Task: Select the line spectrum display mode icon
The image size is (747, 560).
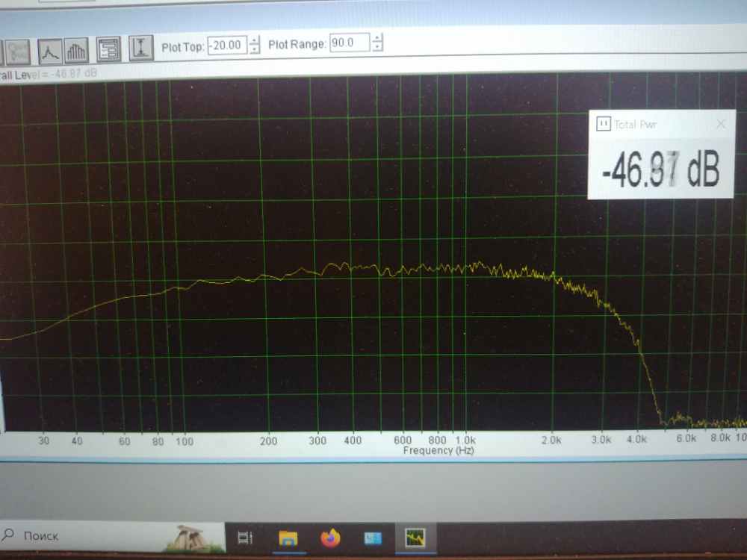Action: (51, 50)
